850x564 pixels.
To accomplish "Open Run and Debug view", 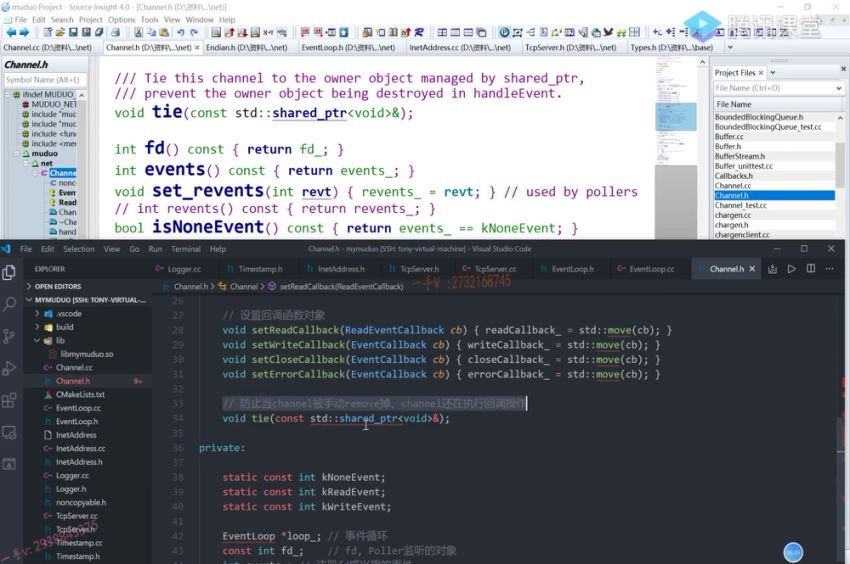I will pyautogui.click(x=10, y=369).
